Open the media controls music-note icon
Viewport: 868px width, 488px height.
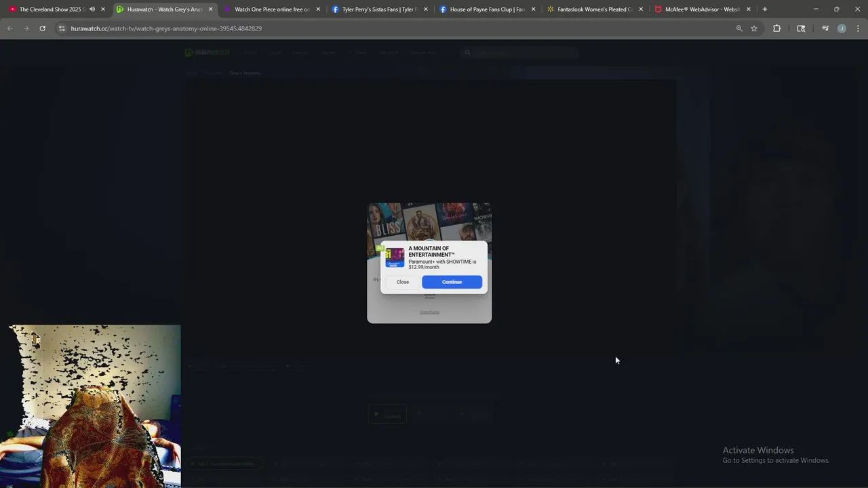(825, 28)
